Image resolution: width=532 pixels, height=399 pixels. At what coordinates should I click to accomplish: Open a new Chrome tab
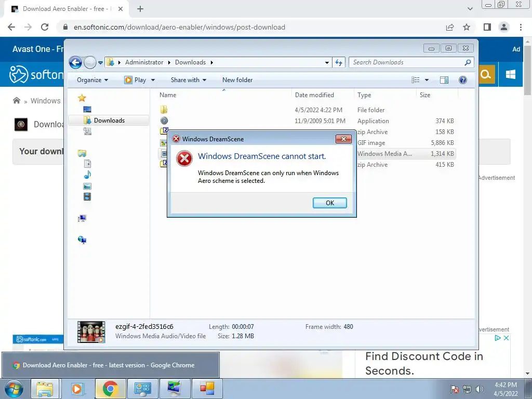(x=140, y=9)
